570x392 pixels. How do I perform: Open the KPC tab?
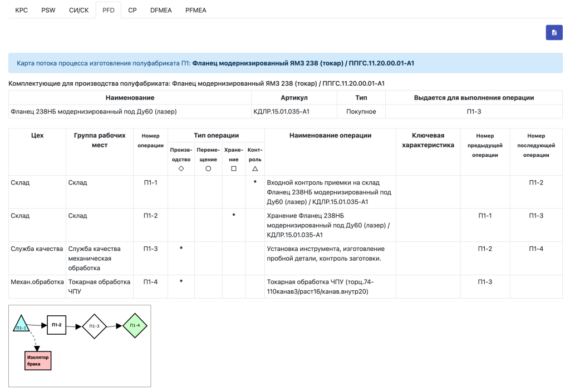(x=22, y=10)
